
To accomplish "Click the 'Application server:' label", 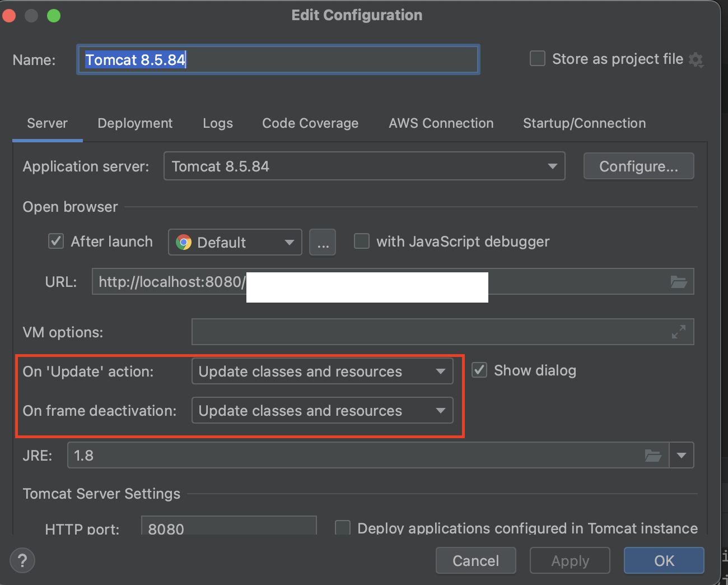I will pos(86,166).
